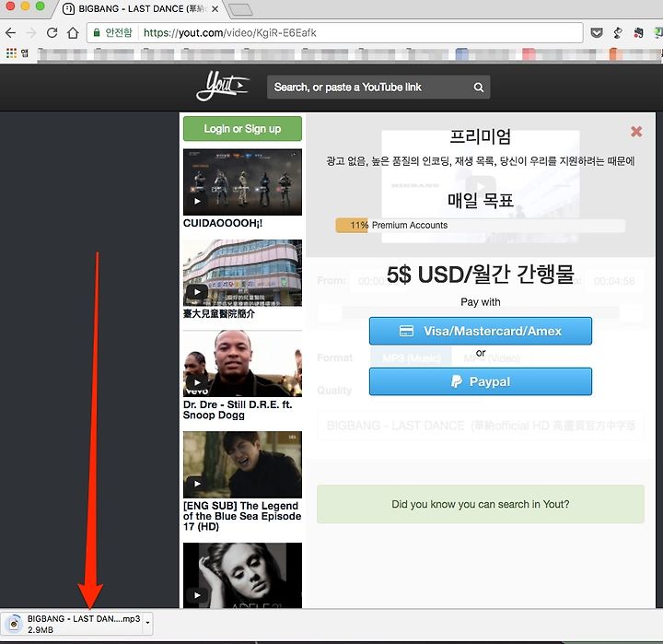This screenshot has width=663, height=644.
Task: Open Dr. Dre Still D.R.E. thumbnail
Action: (242, 364)
